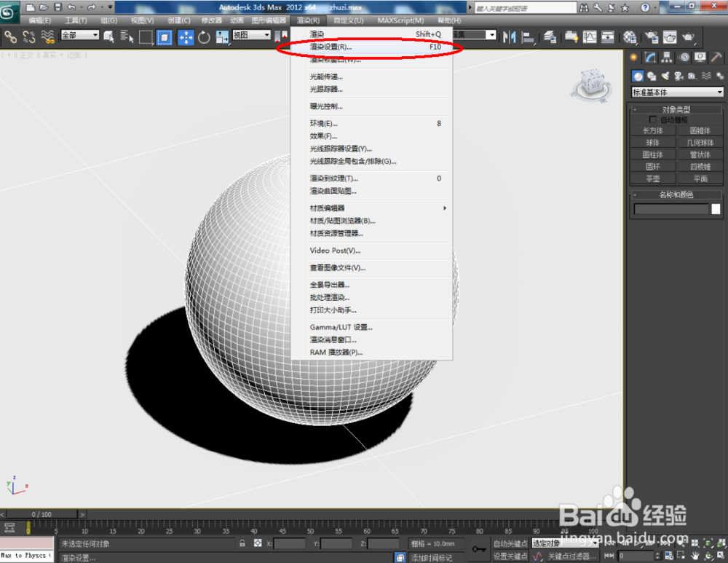Toggle absolute/offset transform type-in mode

point(258,543)
